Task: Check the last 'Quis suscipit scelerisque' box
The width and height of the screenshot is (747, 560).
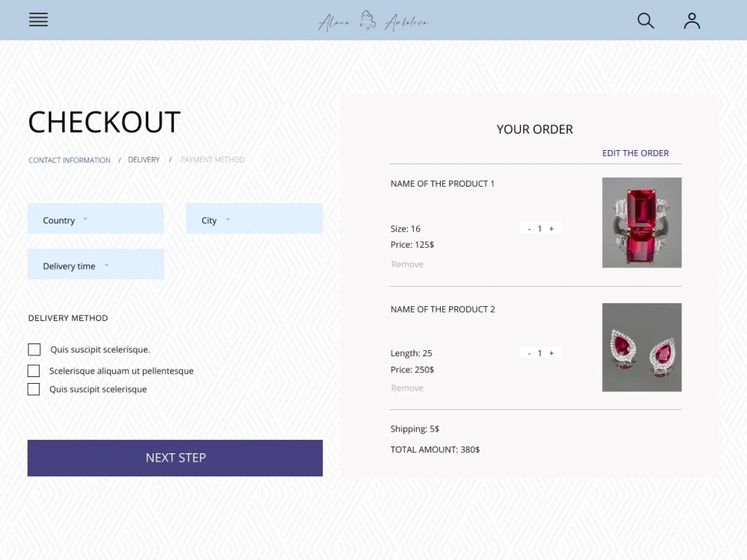Action: [x=34, y=389]
